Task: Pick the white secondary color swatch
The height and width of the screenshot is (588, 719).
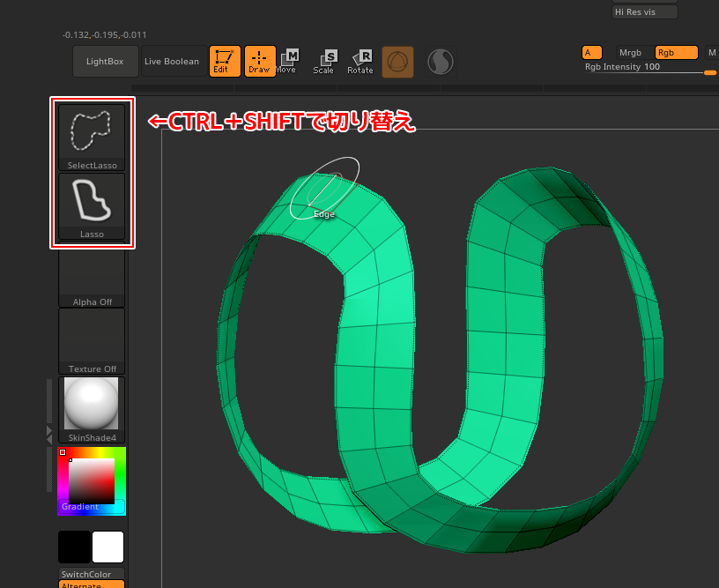Action: 107,547
